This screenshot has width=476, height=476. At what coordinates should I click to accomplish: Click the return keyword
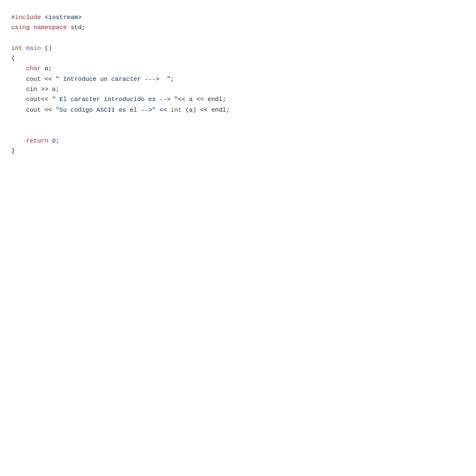pyautogui.click(x=37, y=141)
